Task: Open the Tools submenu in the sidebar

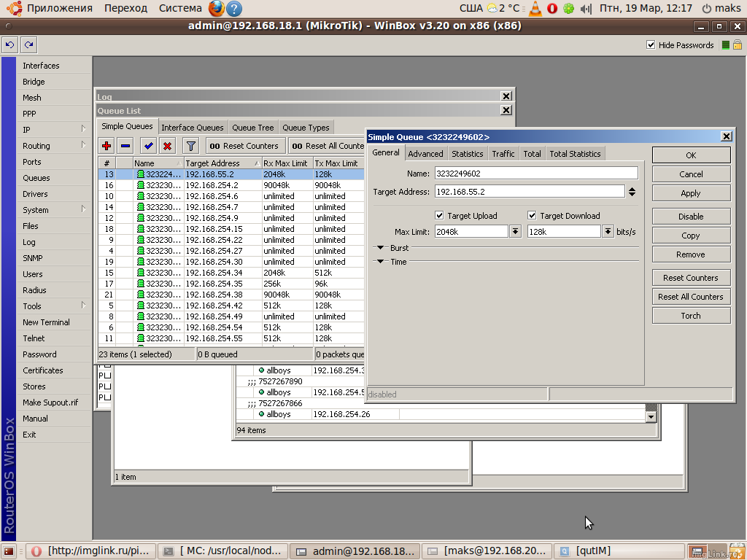Action: [53, 306]
